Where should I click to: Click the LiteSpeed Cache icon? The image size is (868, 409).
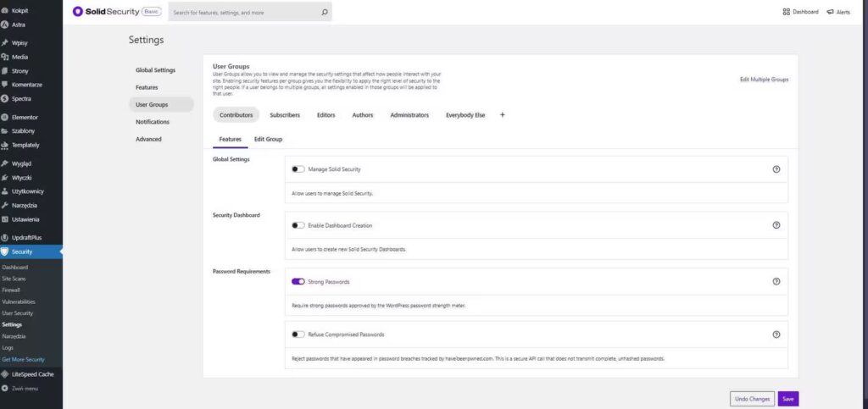coord(4,374)
